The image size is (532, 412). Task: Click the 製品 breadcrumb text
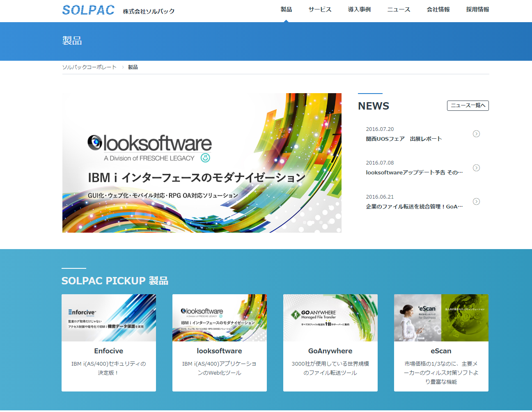point(133,67)
